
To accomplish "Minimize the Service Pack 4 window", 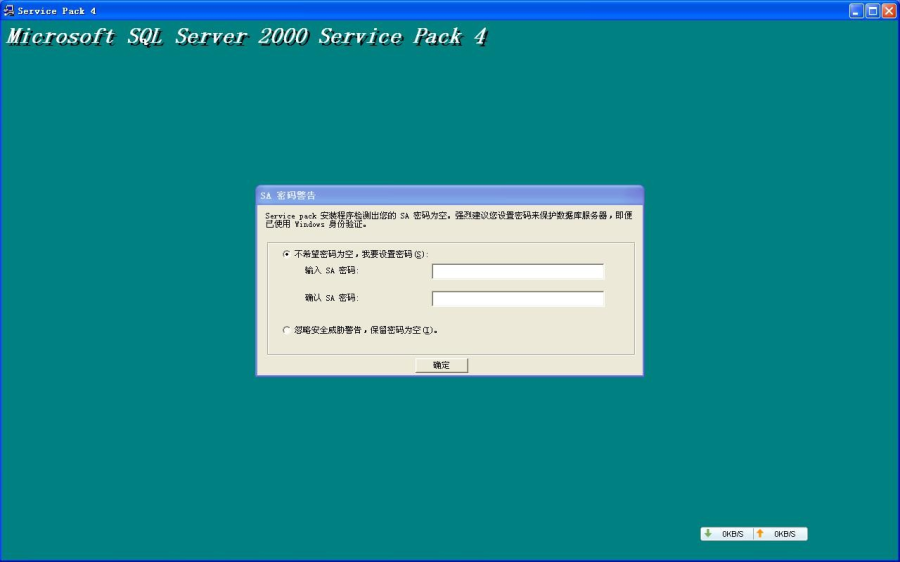I will pyautogui.click(x=856, y=11).
